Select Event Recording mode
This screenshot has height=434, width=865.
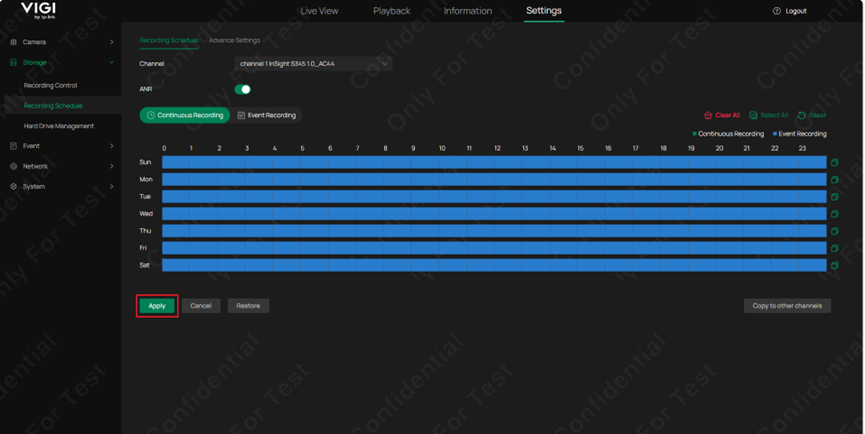(x=267, y=115)
